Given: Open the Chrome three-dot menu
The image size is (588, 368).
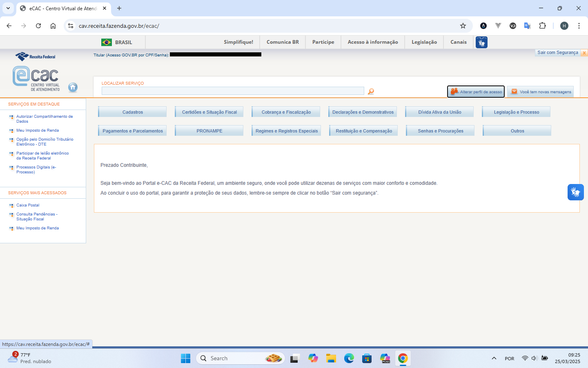Looking at the screenshot, I should click(x=579, y=26).
